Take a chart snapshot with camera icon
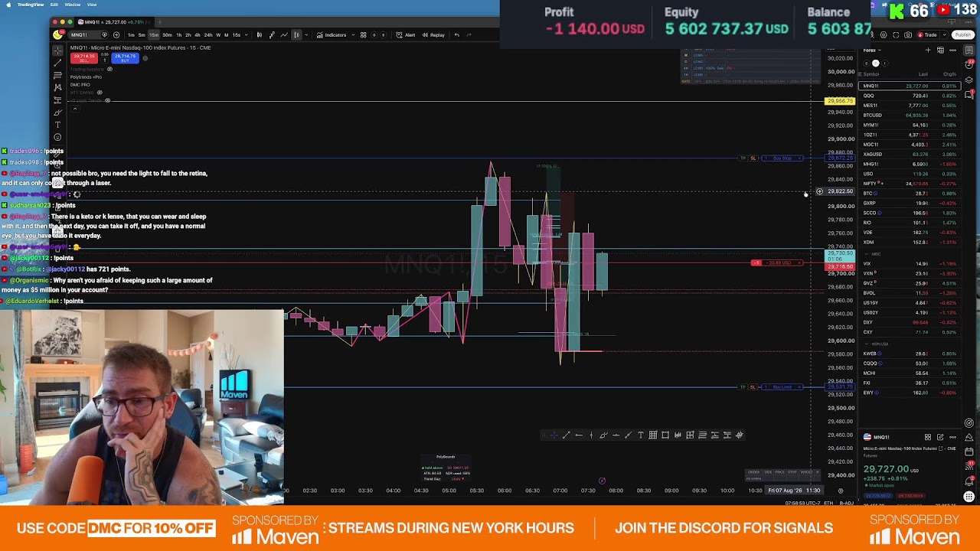 point(908,35)
